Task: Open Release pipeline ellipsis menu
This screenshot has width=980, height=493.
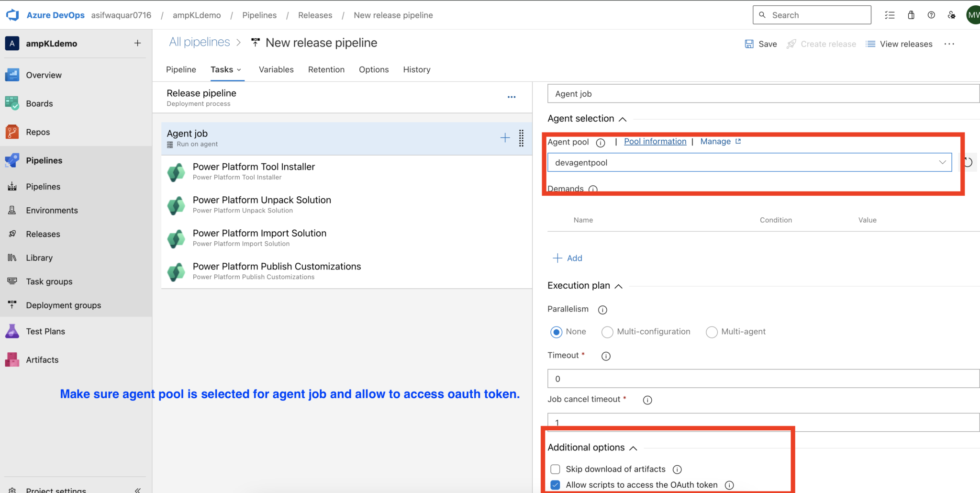Action: tap(512, 97)
